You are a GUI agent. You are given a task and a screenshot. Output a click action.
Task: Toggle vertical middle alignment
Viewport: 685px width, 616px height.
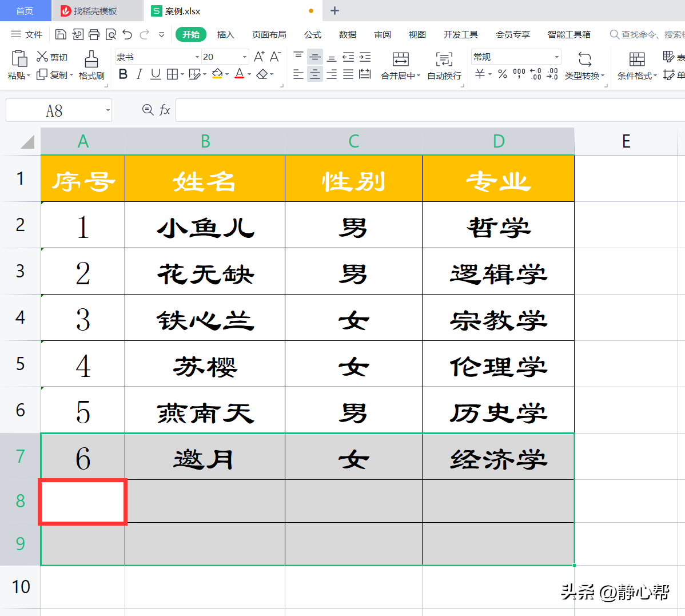click(x=315, y=57)
